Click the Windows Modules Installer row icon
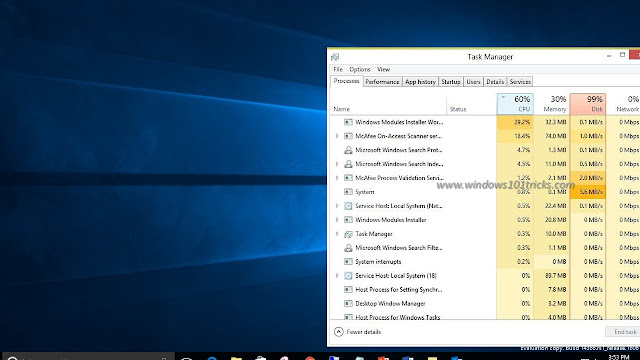The width and height of the screenshot is (640, 360). coord(348,220)
